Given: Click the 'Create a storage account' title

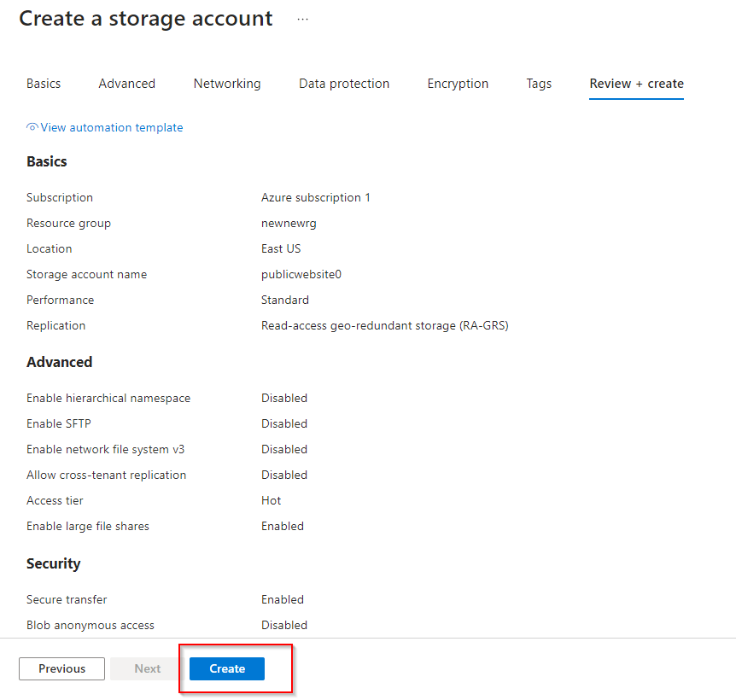Looking at the screenshot, I should [x=146, y=18].
